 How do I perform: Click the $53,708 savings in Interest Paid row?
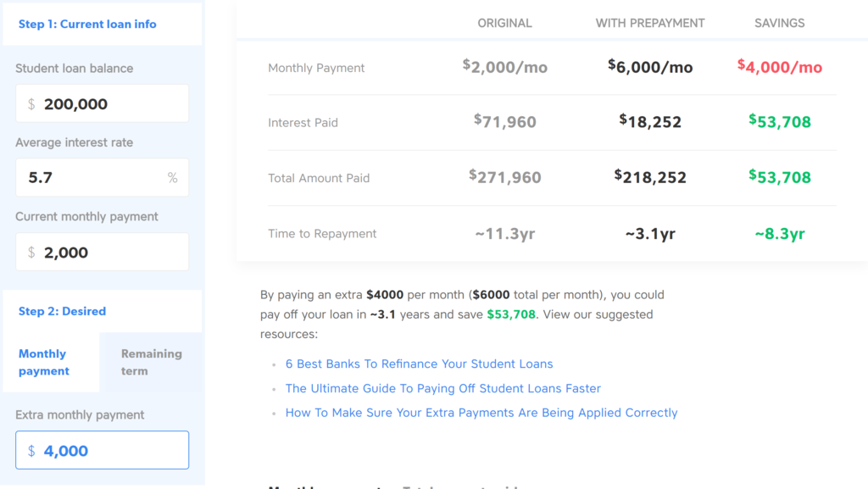tap(780, 122)
